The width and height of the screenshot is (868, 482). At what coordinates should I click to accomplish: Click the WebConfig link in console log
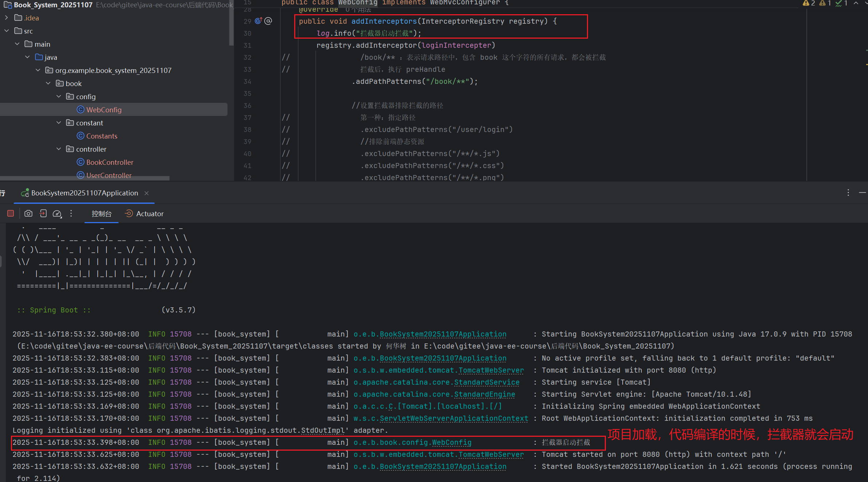452,442
